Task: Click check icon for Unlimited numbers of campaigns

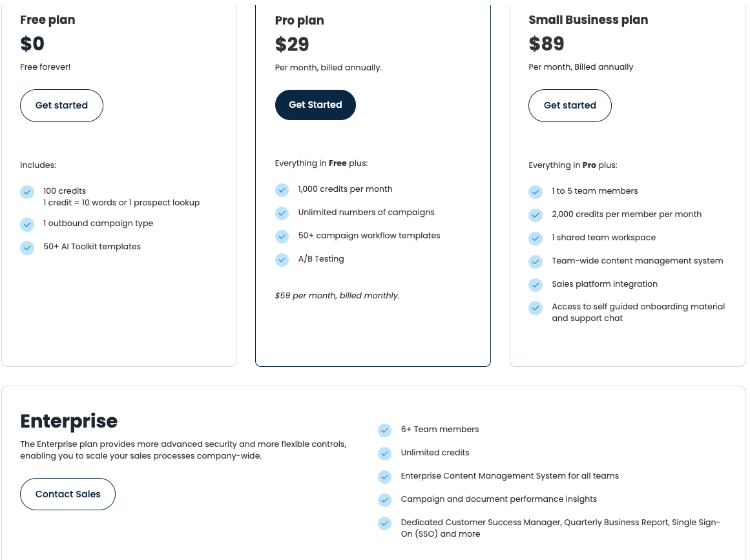Action: click(x=282, y=213)
